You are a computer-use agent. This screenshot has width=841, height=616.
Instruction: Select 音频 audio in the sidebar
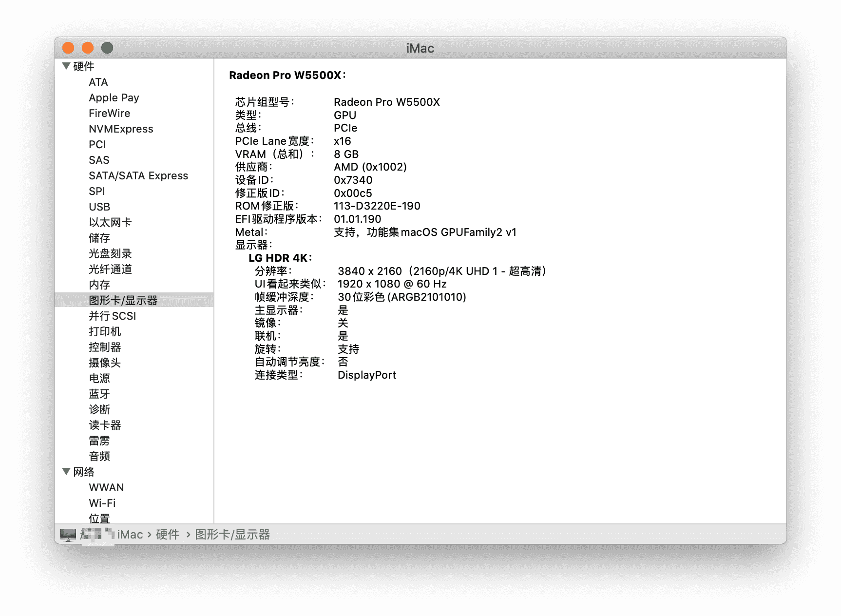click(x=99, y=457)
